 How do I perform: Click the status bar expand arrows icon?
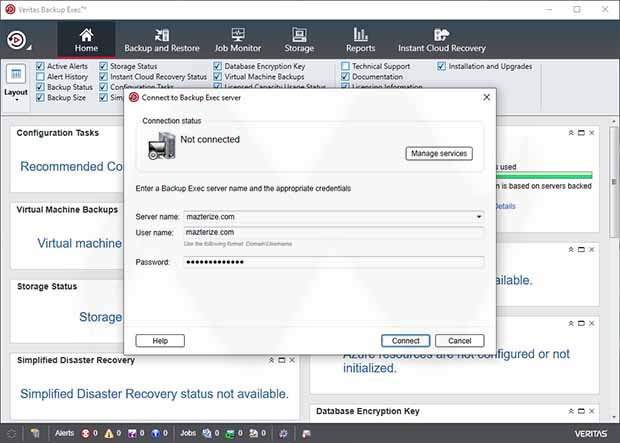pyautogui.click(x=11, y=434)
